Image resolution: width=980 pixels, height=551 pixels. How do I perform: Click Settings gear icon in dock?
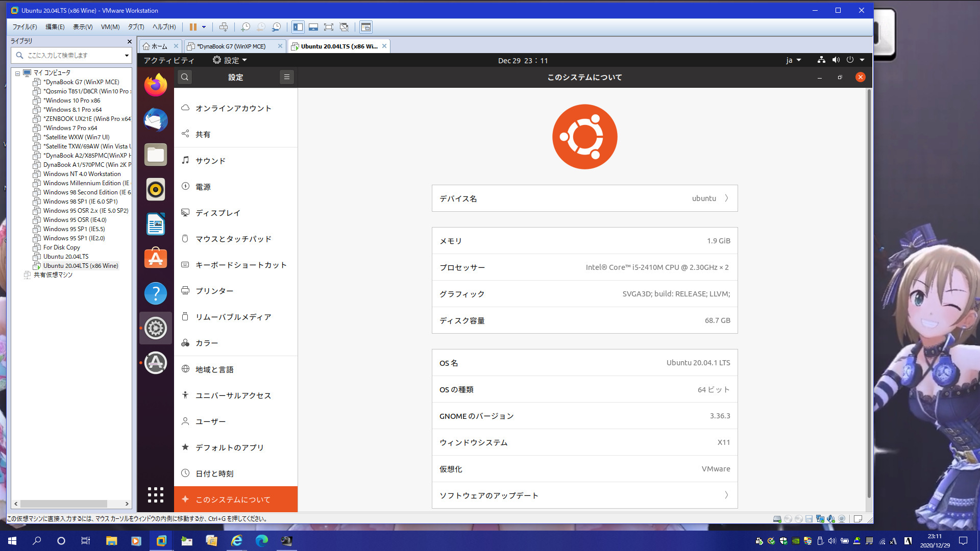(x=156, y=328)
